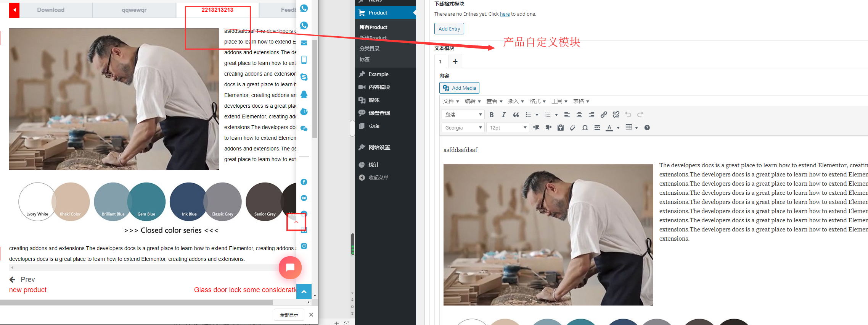The height and width of the screenshot is (325, 868).
Task: Click the Add Media button
Action: click(459, 88)
